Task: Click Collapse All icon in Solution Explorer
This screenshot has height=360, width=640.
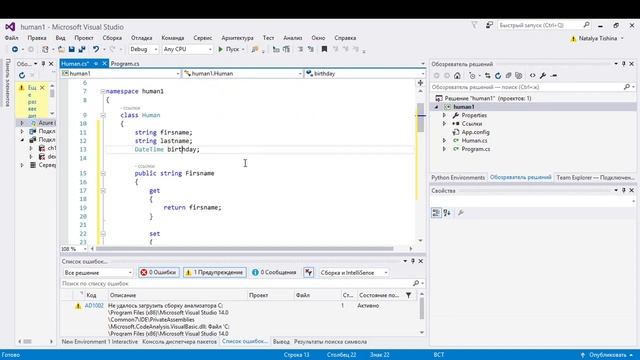Action: tap(508, 76)
